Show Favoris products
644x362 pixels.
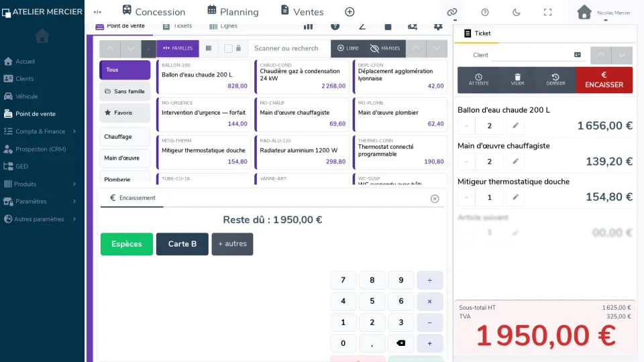click(x=125, y=113)
